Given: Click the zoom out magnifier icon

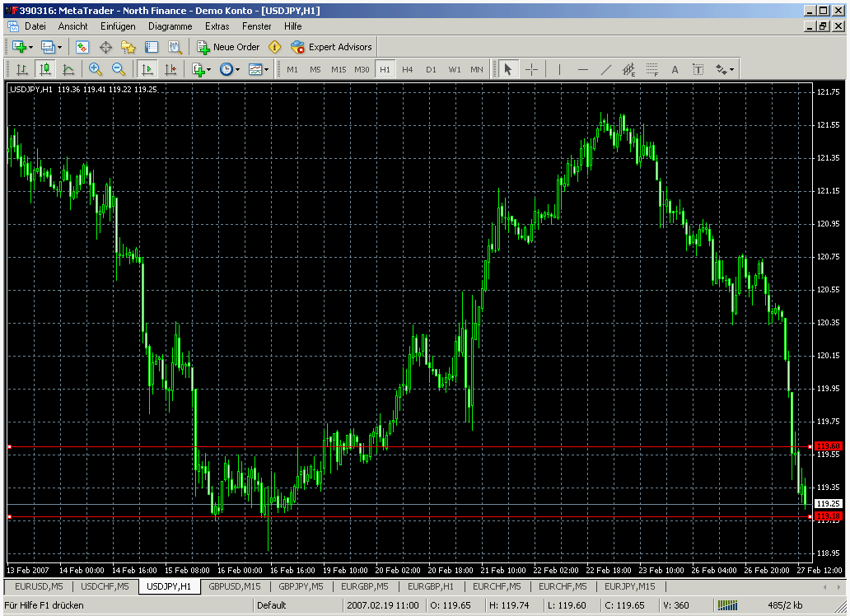Looking at the screenshot, I should click(x=119, y=69).
